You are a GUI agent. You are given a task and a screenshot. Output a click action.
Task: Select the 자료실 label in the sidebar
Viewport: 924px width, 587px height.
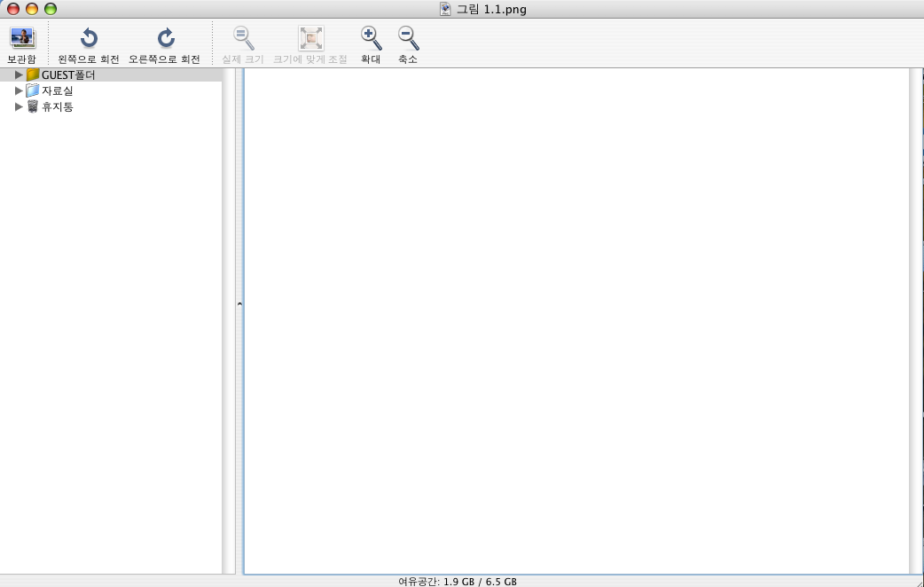tap(57, 90)
